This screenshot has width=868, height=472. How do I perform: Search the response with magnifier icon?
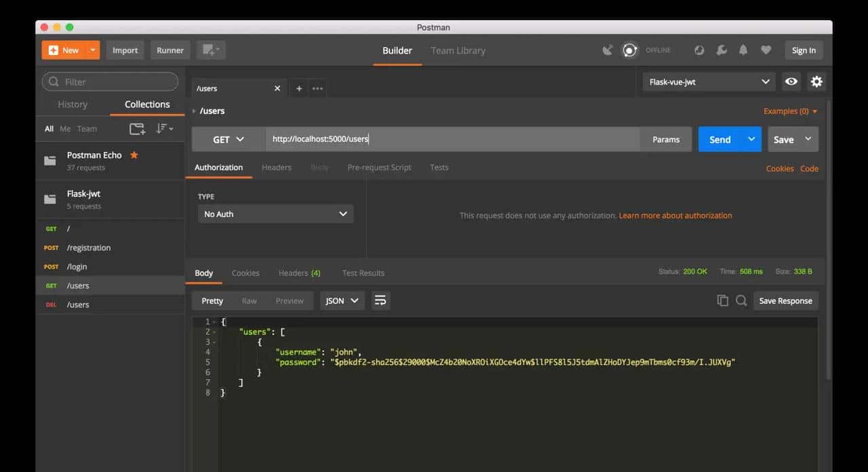coord(741,300)
